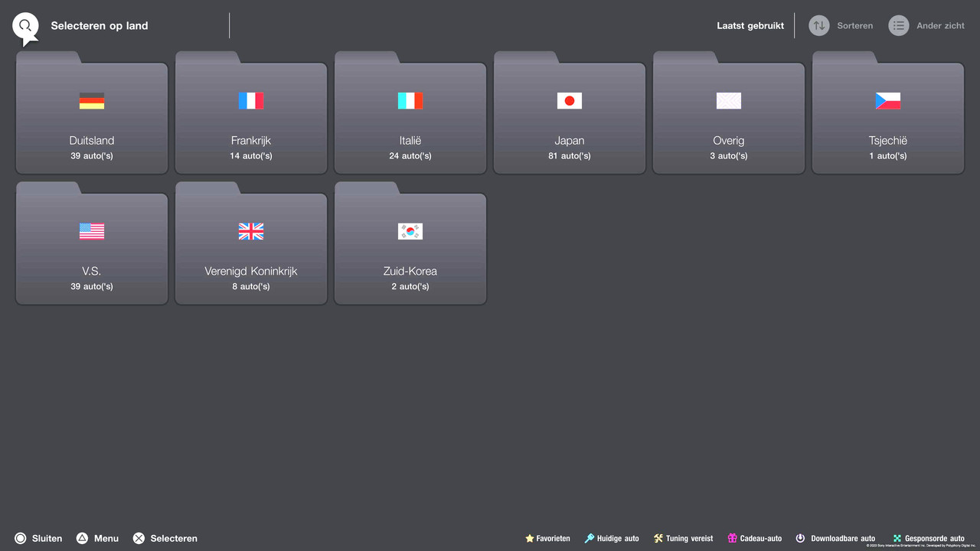The width and height of the screenshot is (980, 551).
Task: Open the Overig folder name
Action: pyautogui.click(x=729, y=141)
